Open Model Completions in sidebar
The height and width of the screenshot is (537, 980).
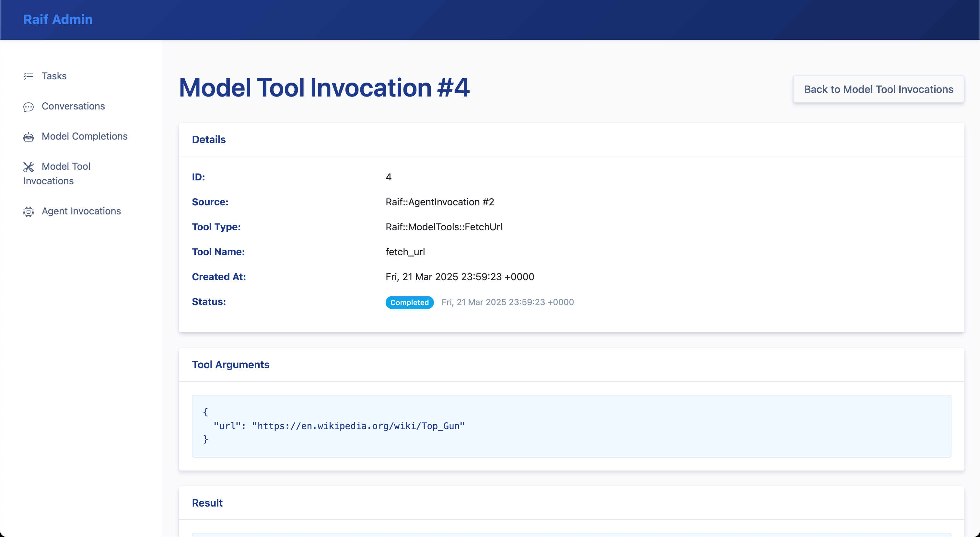tap(85, 136)
